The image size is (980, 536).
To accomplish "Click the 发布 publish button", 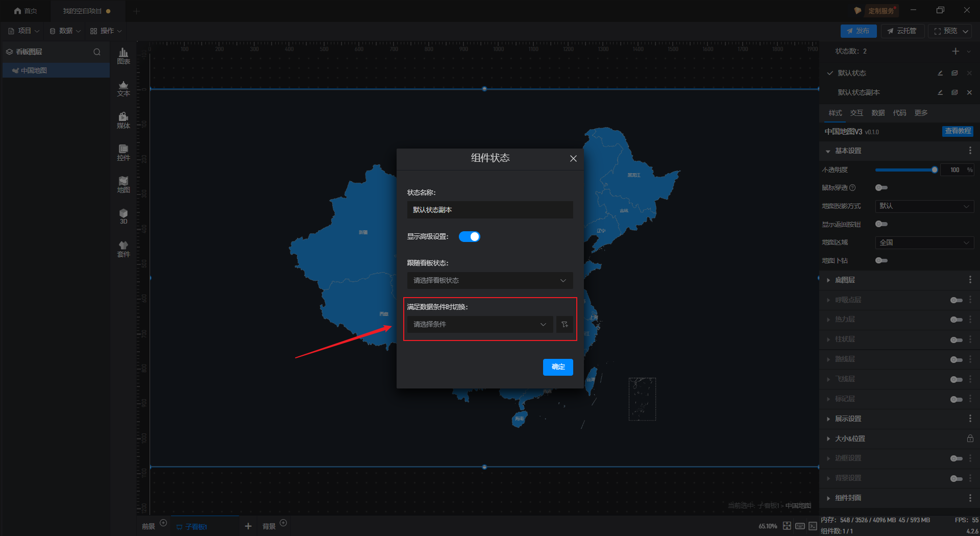I will (859, 31).
